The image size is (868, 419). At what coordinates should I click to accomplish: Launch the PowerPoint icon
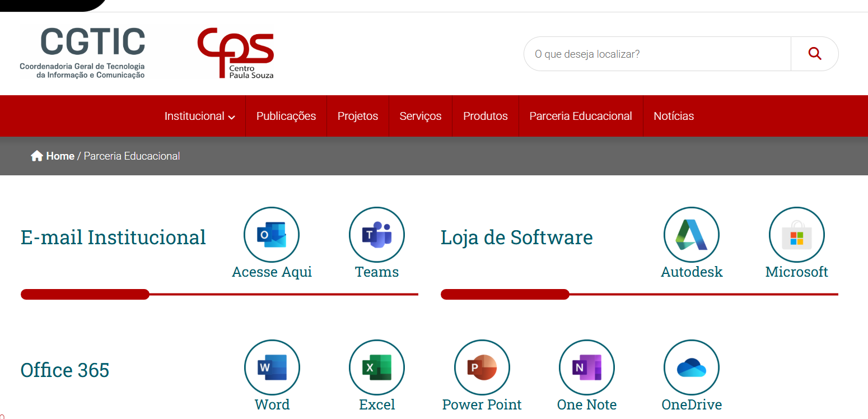click(482, 367)
